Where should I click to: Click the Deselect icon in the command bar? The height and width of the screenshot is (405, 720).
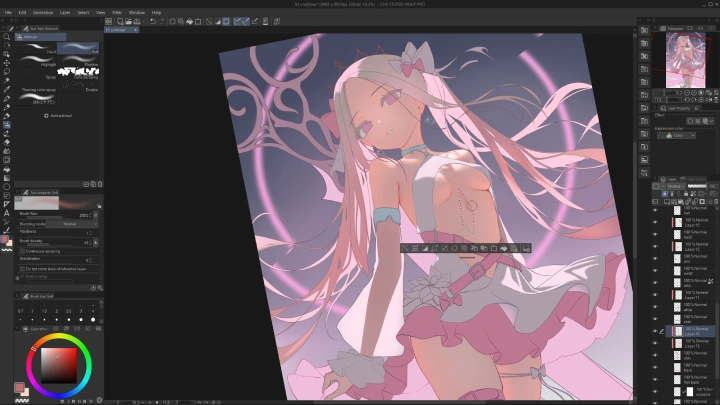coord(209,22)
